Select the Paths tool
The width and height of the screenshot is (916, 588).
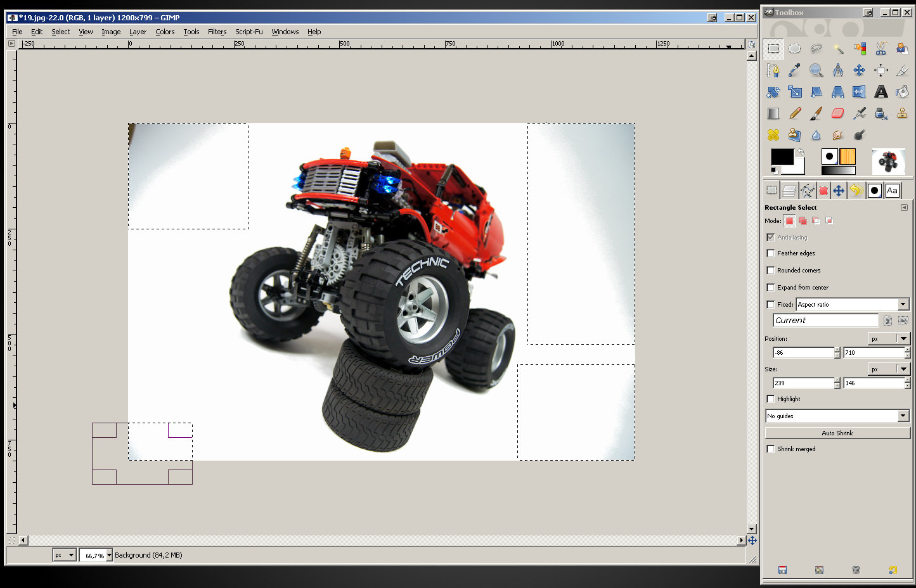click(x=773, y=70)
